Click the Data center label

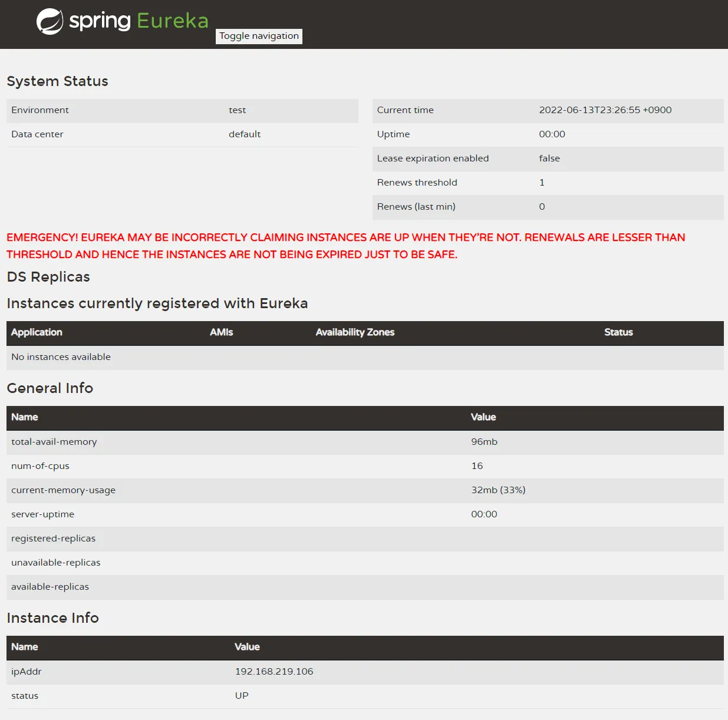[x=37, y=134]
